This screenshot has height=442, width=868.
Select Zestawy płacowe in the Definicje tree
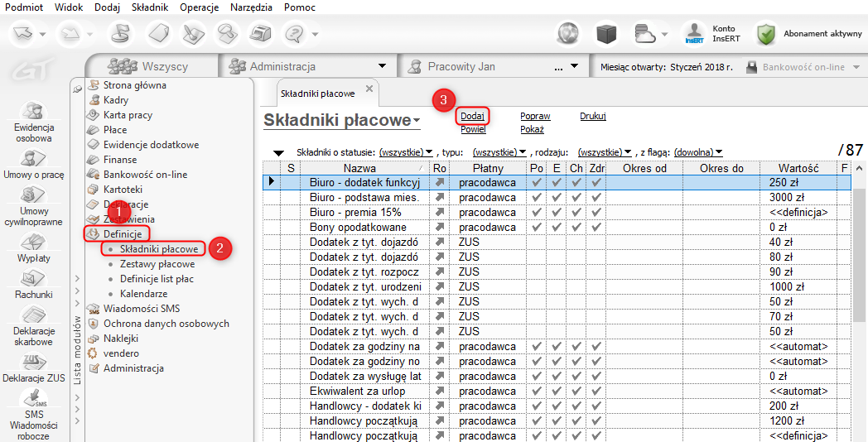point(157,264)
